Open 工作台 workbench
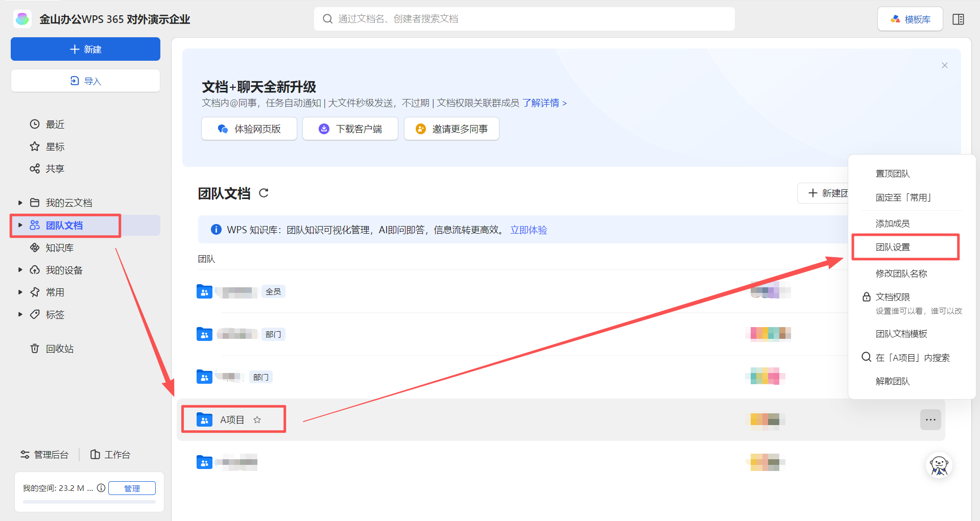 [110, 454]
